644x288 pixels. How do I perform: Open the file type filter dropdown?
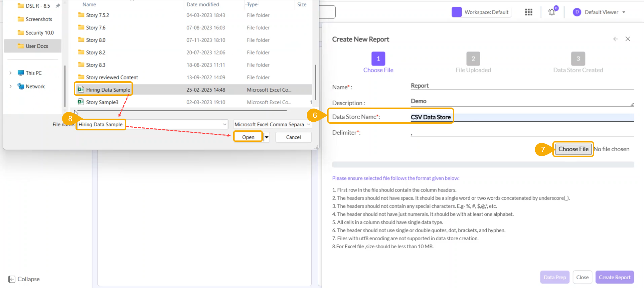(308, 124)
